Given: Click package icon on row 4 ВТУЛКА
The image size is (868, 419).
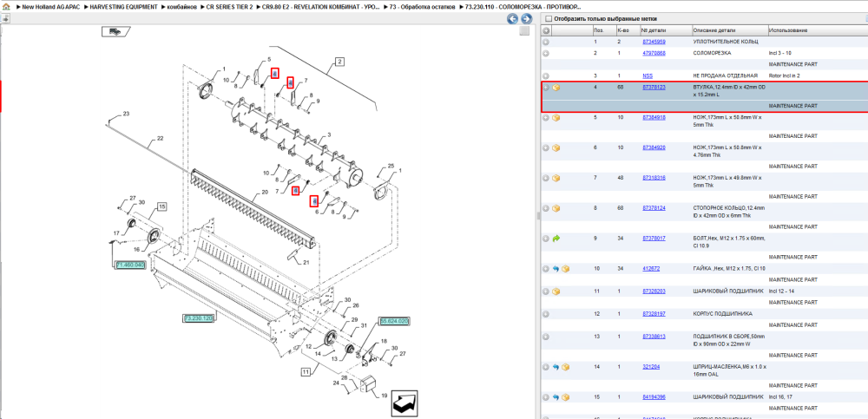Looking at the screenshot, I should (556, 88).
